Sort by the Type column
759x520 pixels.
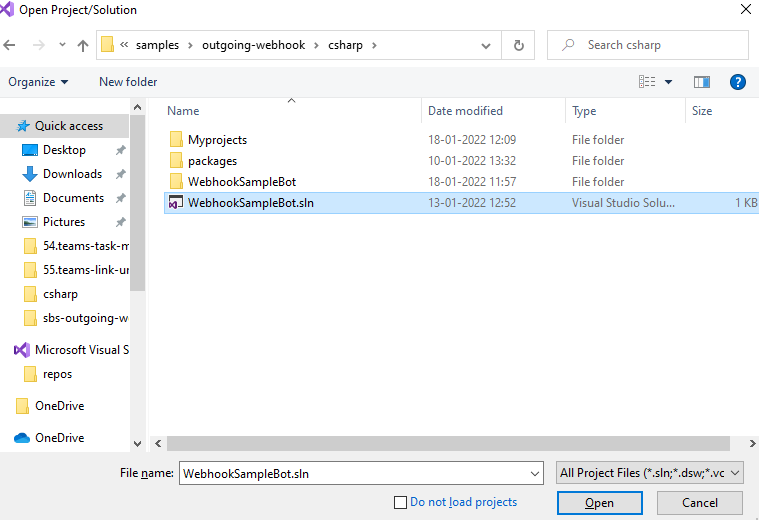[x=584, y=111]
